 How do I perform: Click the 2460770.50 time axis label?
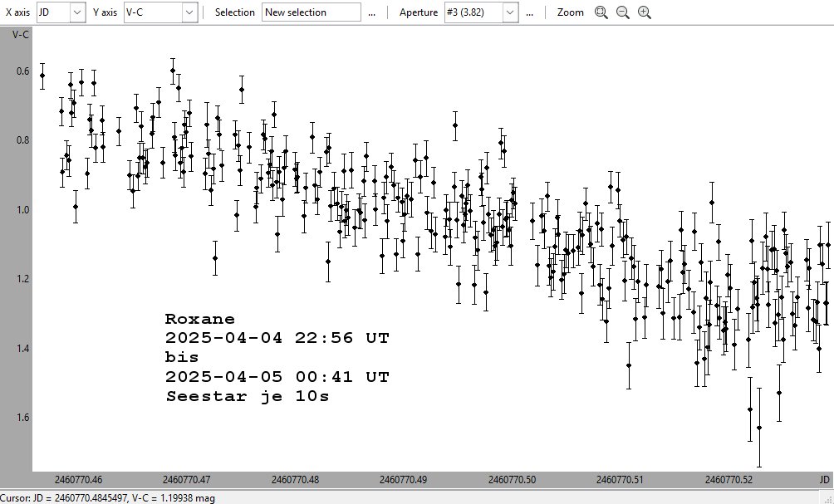pos(513,480)
